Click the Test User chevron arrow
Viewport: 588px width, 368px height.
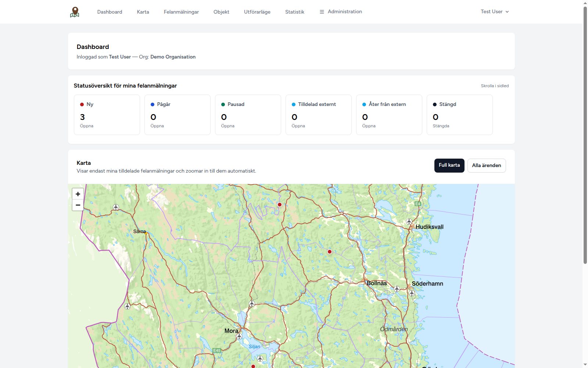coord(507,12)
